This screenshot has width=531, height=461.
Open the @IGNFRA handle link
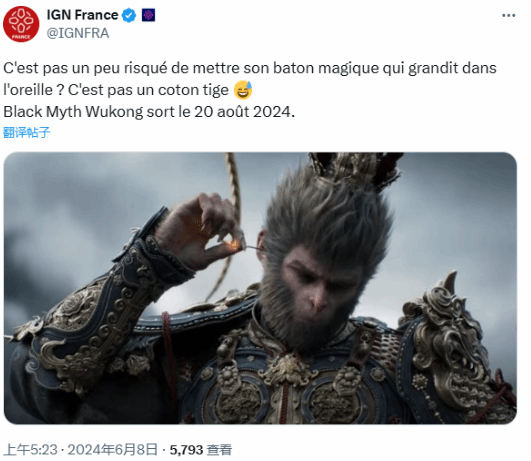pos(78,33)
